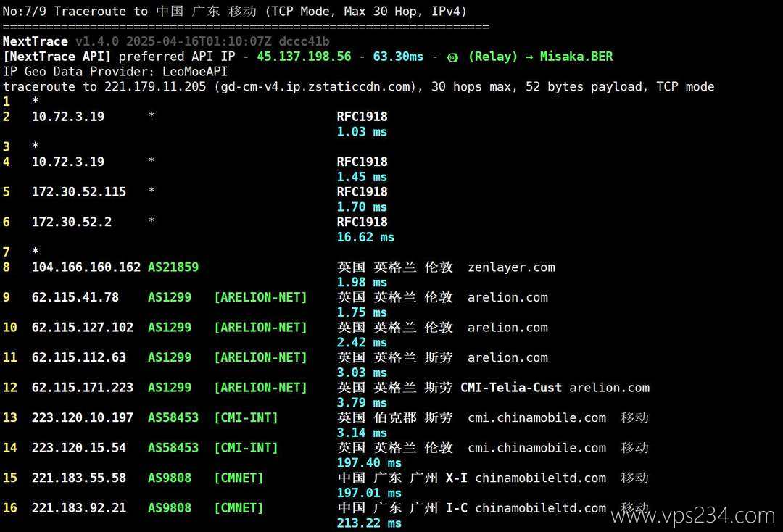The width and height of the screenshot is (783, 532).
Task: Click the 16.62 ms latency value
Action: click(x=365, y=237)
